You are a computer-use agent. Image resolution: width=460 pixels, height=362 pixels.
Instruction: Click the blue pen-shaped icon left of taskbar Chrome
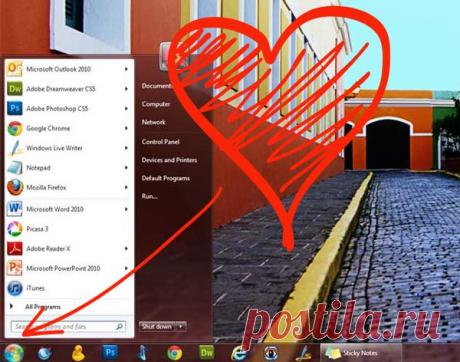[x=143, y=353]
